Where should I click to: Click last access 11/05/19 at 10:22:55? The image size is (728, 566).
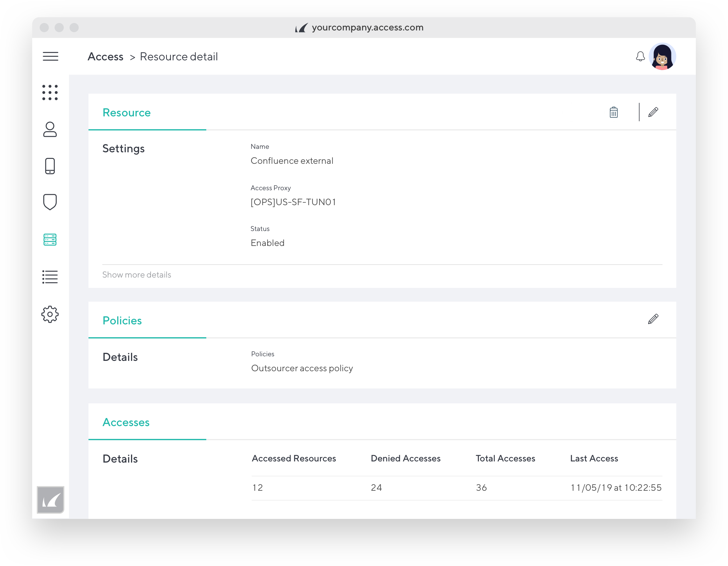tap(616, 488)
